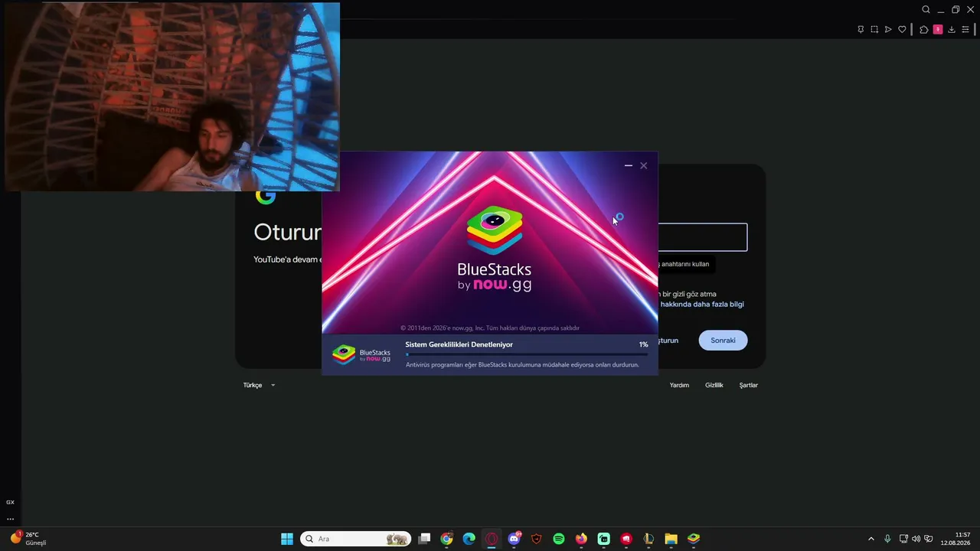
Task: Add page to bookmarks with heart icon
Action: click(902, 30)
